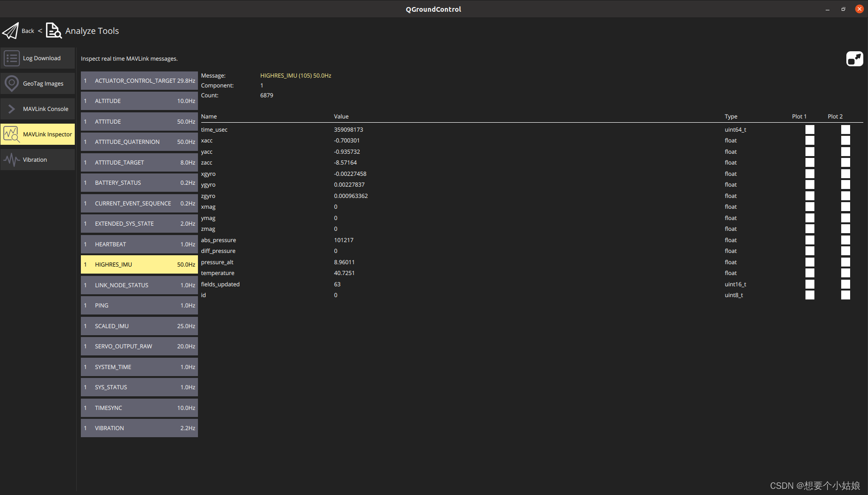Select TIMESYNC message

click(x=139, y=408)
